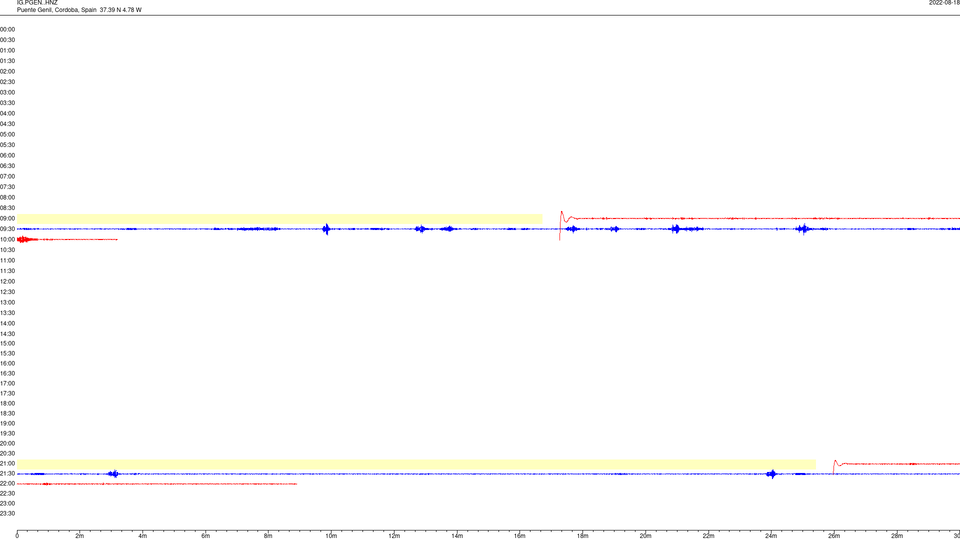This screenshot has width=960, height=540.
Task: Click the 07:00 time row label
Action: pyautogui.click(x=7, y=177)
